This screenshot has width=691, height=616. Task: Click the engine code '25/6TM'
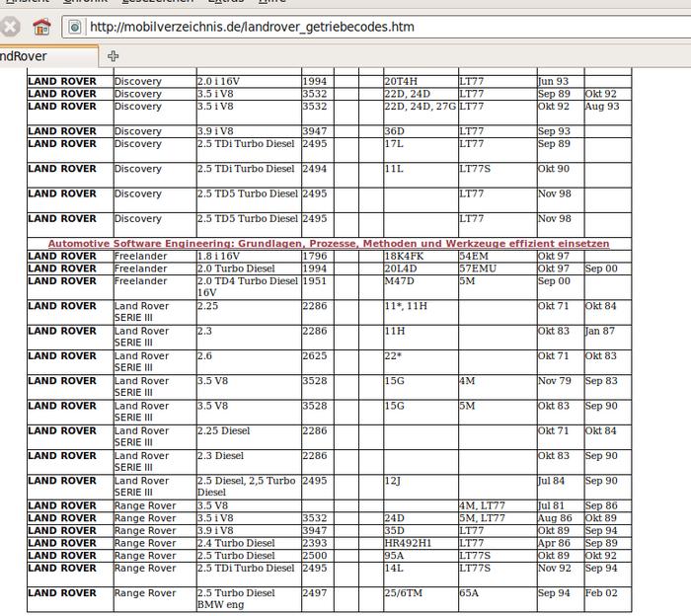click(x=403, y=592)
